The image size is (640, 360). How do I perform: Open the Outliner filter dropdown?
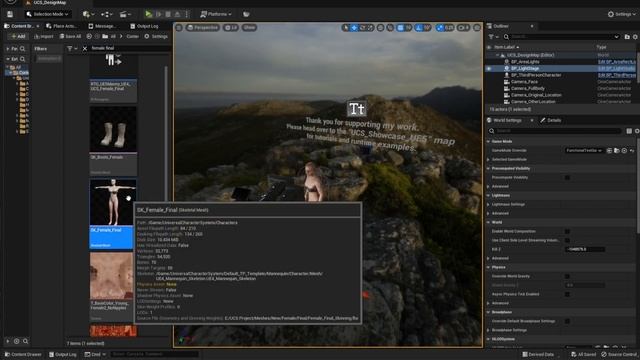pyautogui.click(x=493, y=37)
